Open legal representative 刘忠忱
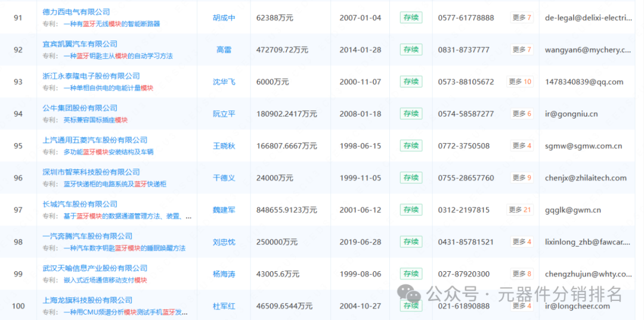Screen dimensions: 644x320 224,242
